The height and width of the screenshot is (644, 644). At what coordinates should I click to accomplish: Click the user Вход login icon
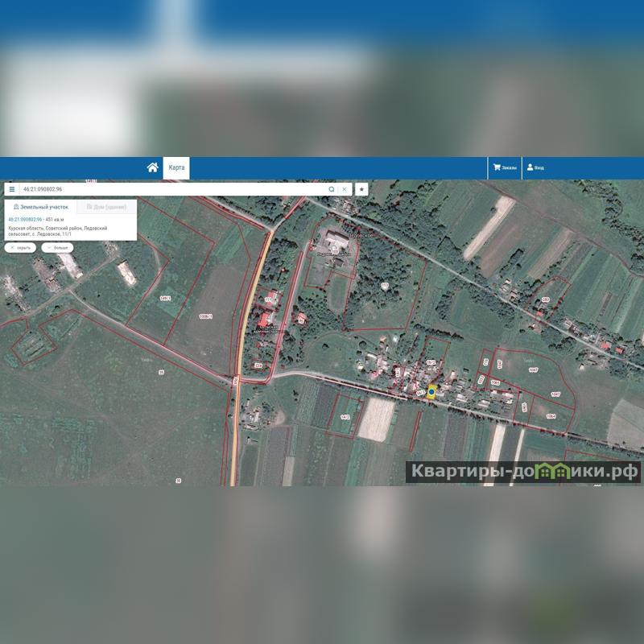tap(535, 167)
